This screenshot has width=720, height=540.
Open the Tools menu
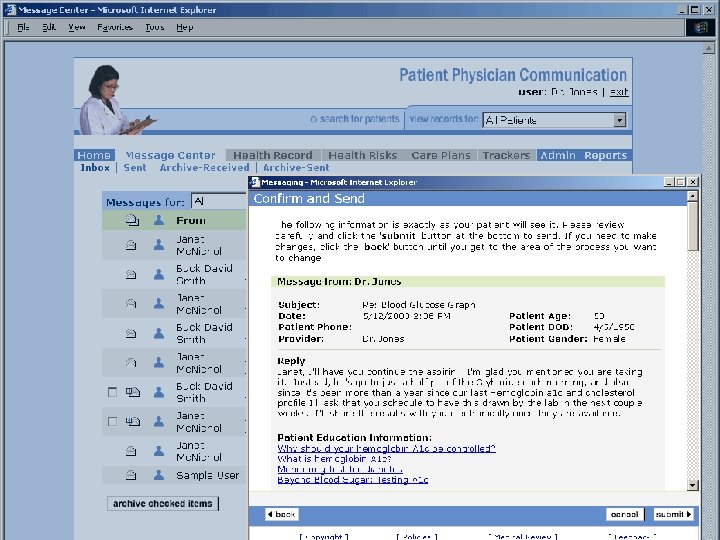coord(155,28)
